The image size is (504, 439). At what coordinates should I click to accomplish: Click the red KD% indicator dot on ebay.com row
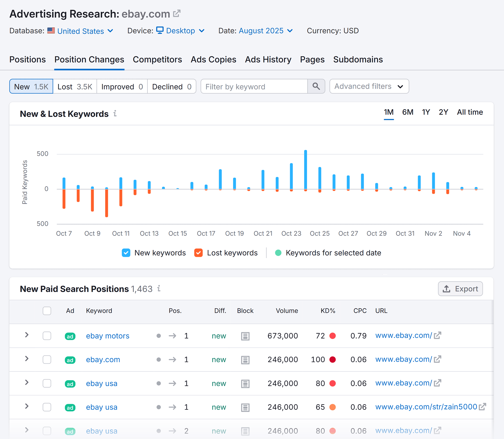click(x=333, y=360)
